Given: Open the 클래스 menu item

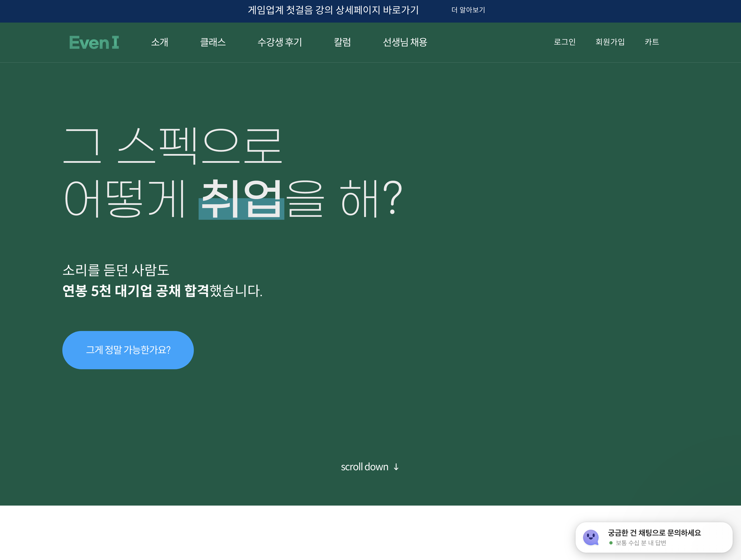Looking at the screenshot, I should (213, 42).
